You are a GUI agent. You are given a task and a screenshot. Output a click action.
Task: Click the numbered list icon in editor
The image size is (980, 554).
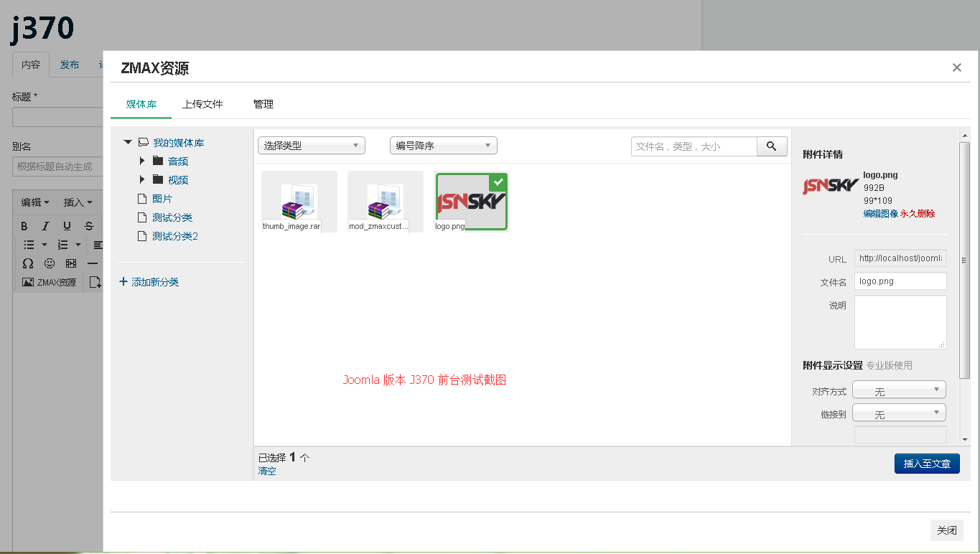point(62,245)
